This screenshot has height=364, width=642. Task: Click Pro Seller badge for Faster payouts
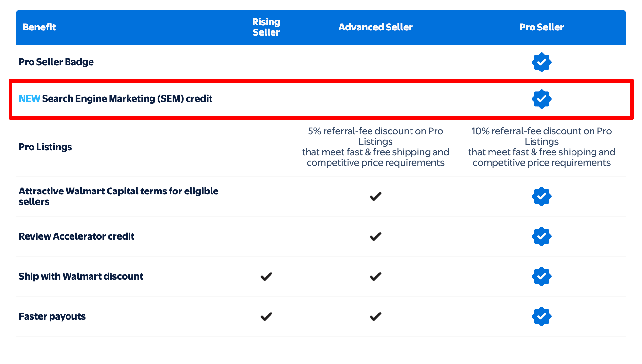coord(541,316)
